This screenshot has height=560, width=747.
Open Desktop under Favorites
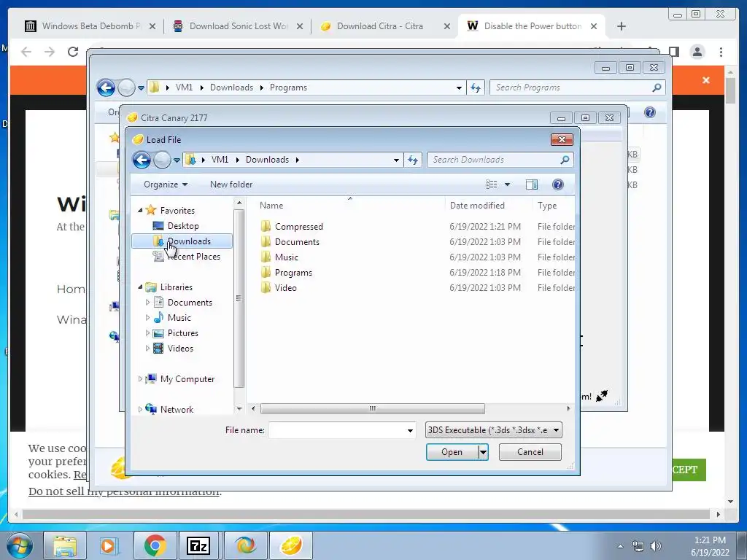point(183,226)
